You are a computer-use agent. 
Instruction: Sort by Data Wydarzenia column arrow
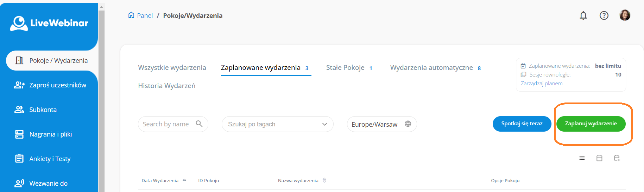(184, 180)
